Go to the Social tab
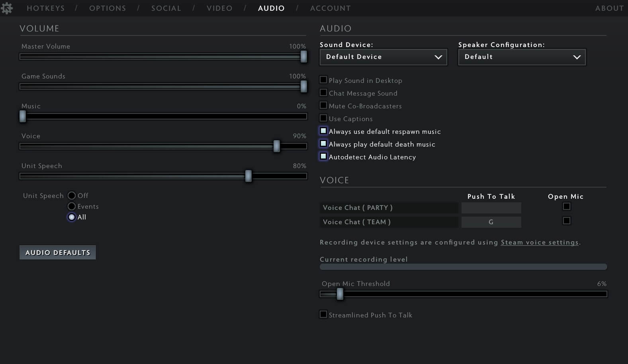This screenshot has width=628, height=364. [x=166, y=8]
